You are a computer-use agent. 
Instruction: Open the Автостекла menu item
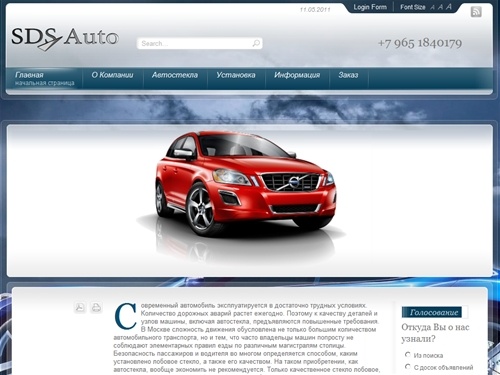(175, 75)
